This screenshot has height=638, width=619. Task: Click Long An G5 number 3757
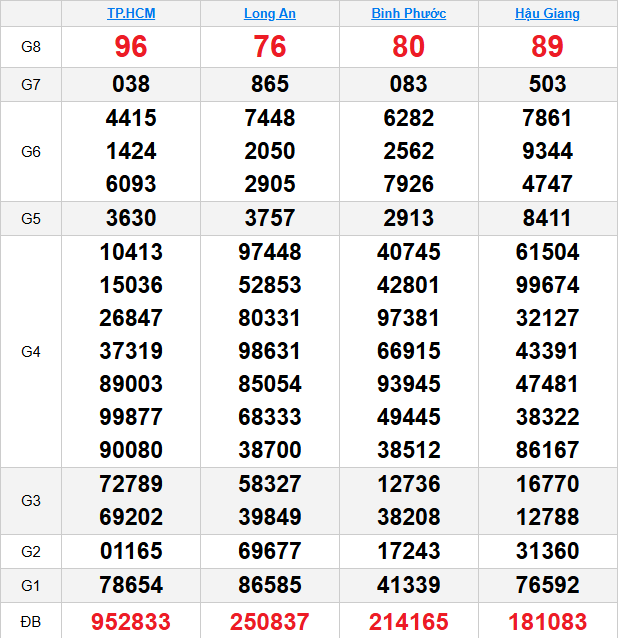pyautogui.click(x=270, y=218)
